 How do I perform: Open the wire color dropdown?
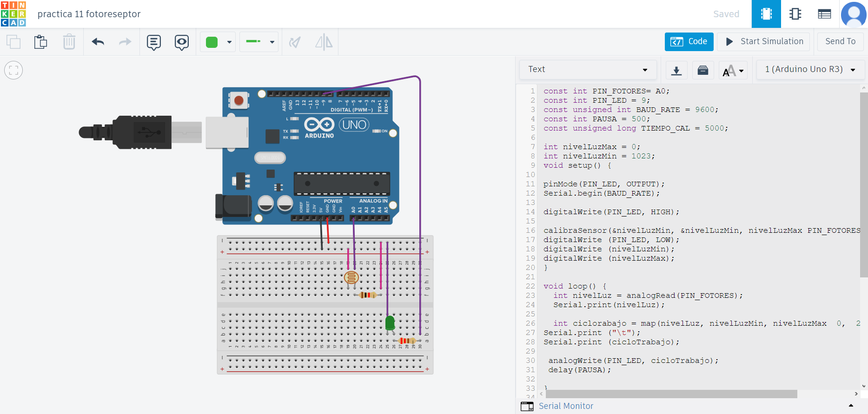(218, 42)
